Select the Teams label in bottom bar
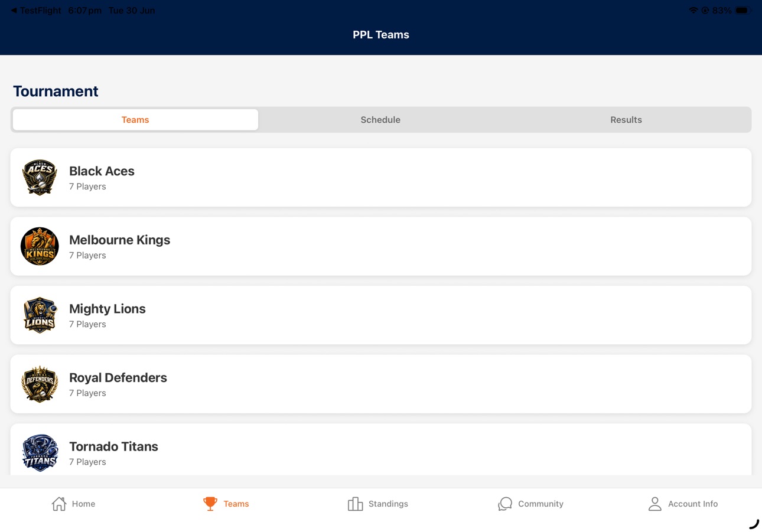 (x=236, y=504)
